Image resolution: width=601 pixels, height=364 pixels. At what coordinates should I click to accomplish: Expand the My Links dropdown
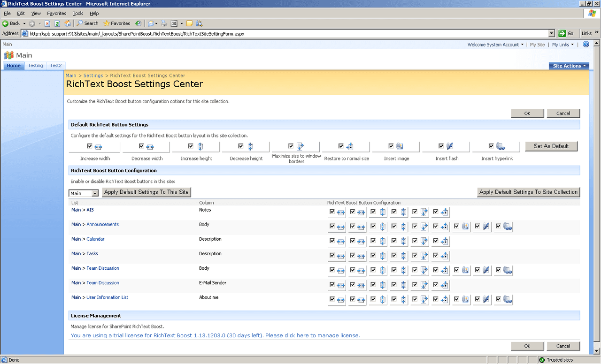tap(562, 45)
